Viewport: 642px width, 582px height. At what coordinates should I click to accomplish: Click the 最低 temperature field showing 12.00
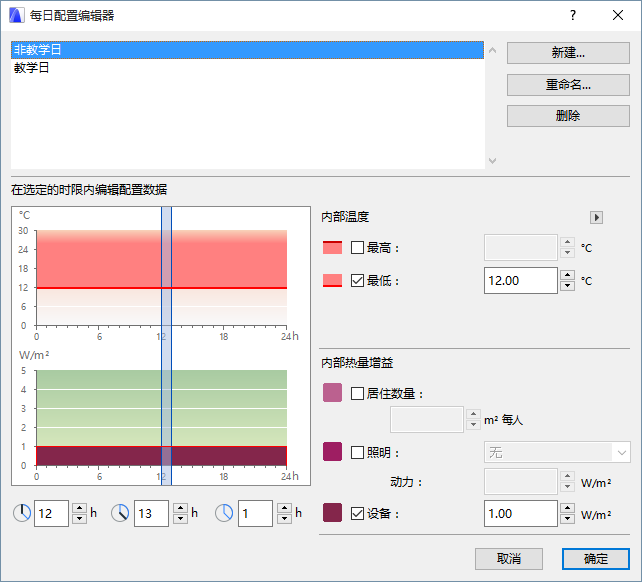[520, 281]
